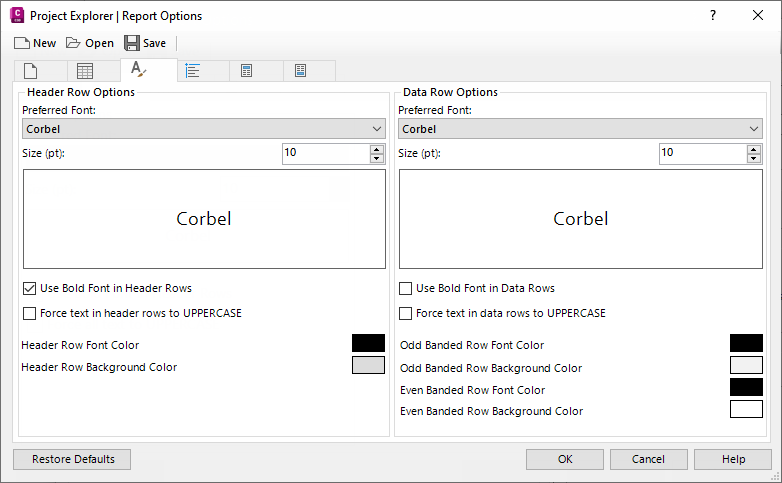This screenshot has width=782, height=483.
Task: Open the blank page icon tab
Action: tap(31, 71)
